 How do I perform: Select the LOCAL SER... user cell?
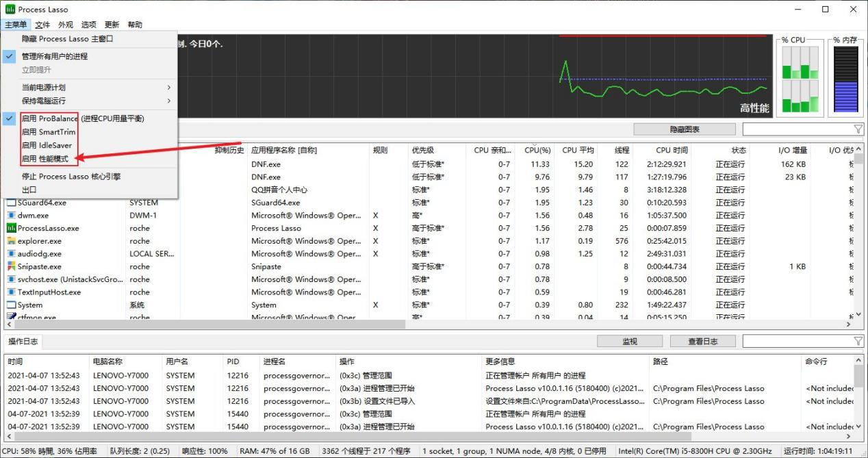(153, 254)
